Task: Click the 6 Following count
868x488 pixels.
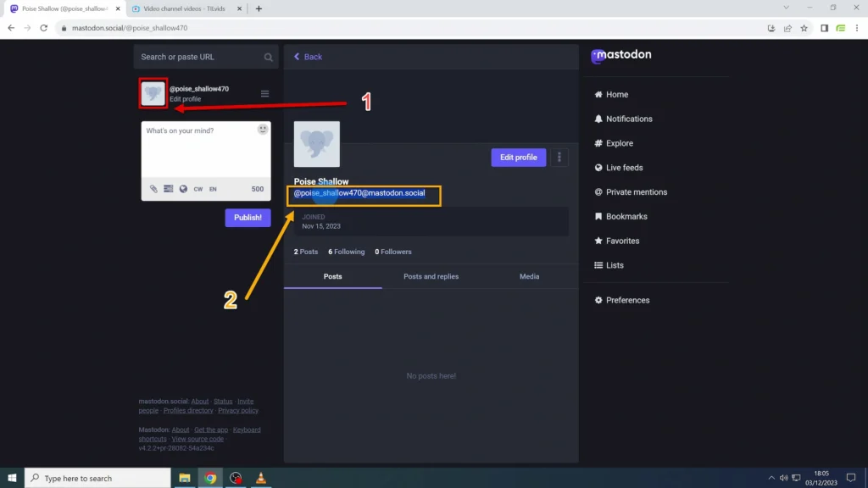Action: pyautogui.click(x=346, y=252)
